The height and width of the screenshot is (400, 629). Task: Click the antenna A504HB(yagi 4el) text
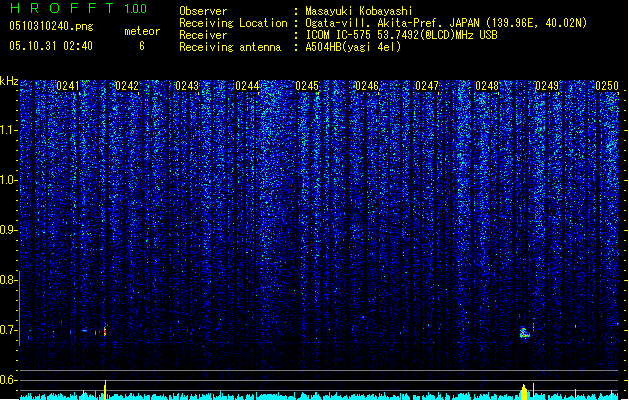(353, 47)
